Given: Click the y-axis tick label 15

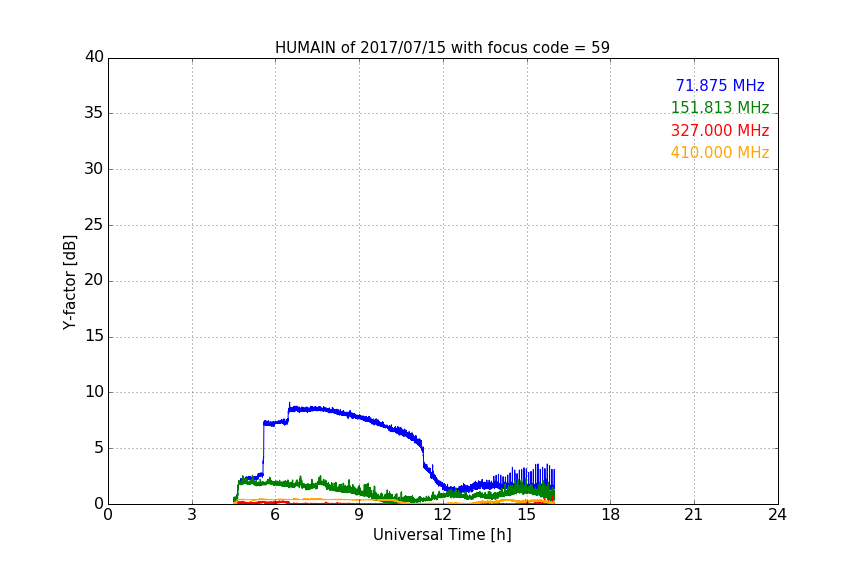Looking at the screenshot, I should click(94, 336).
